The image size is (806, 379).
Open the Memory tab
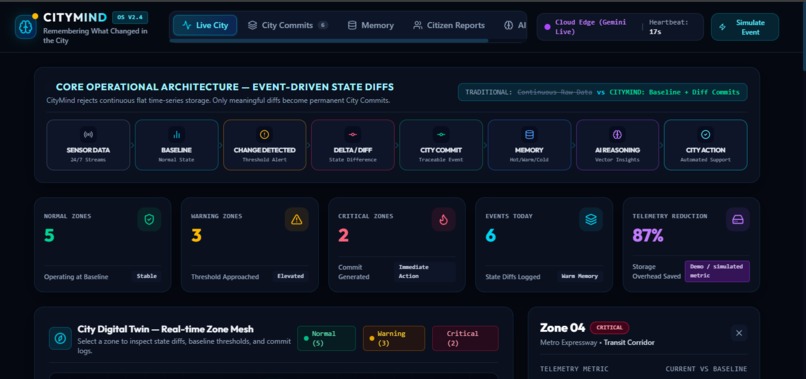[x=370, y=25]
